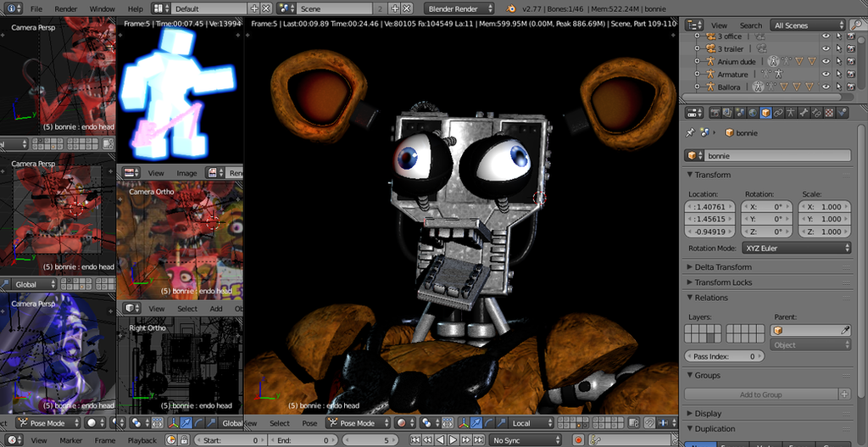This screenshot has width=868, height=447.
Task: Click the Search menu in the outliner
Action: 751,25
